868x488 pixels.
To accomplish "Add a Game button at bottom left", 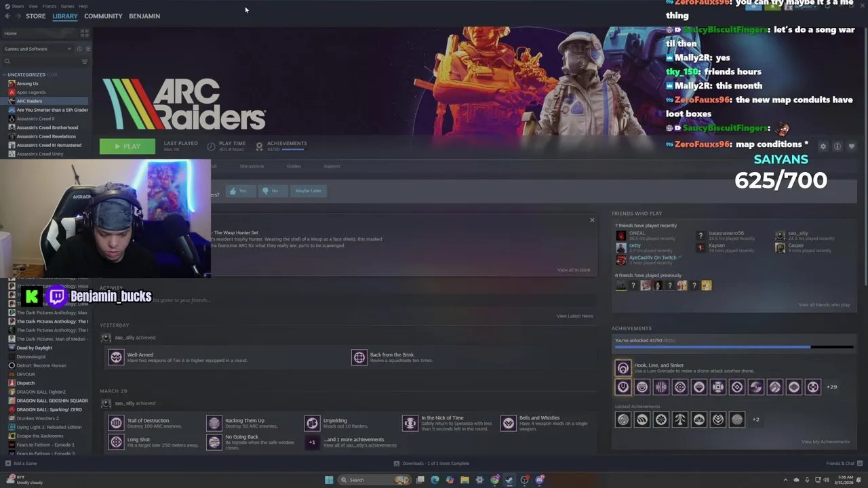I will coord(21,464).
